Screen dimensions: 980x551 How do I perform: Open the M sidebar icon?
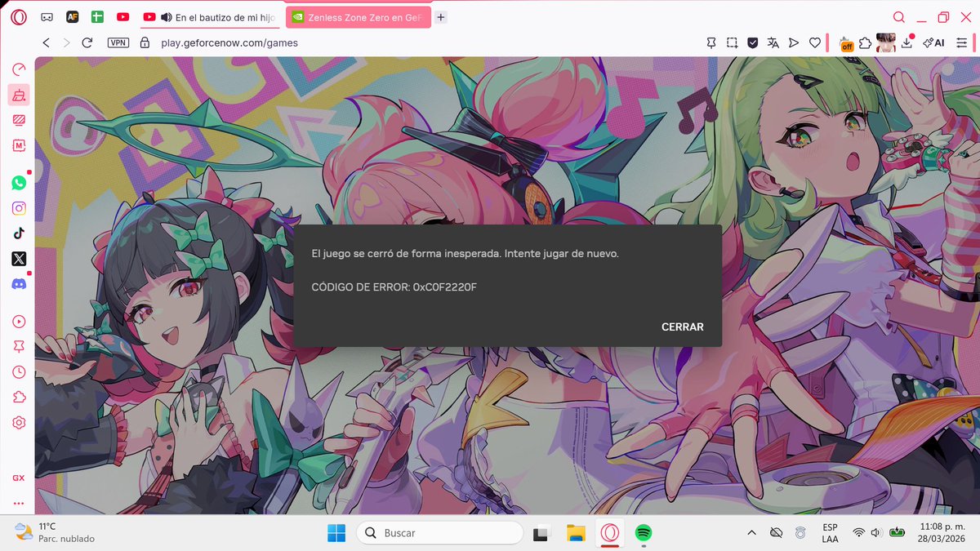[19, 145]
